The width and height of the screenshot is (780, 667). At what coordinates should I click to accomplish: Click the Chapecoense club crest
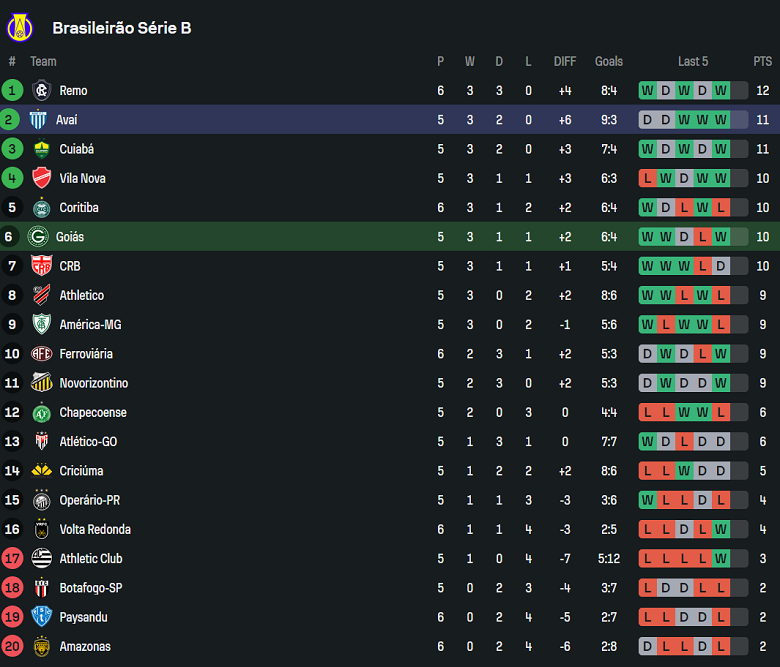41,413
